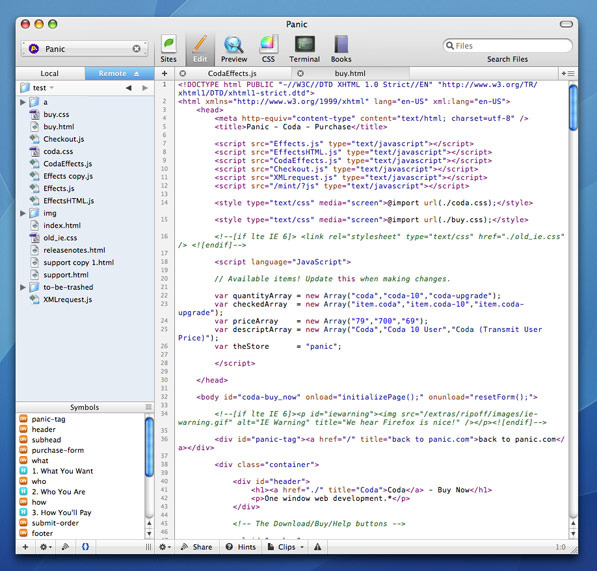This screenshot has height=571, width=597.
Task: Open the Terminal view
Action: pos(305,49)
